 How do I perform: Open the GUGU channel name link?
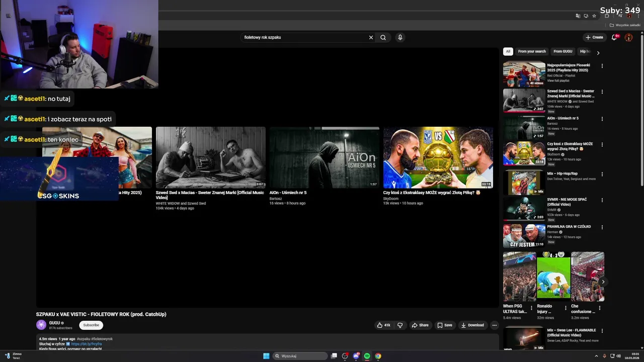click(54, 323)
